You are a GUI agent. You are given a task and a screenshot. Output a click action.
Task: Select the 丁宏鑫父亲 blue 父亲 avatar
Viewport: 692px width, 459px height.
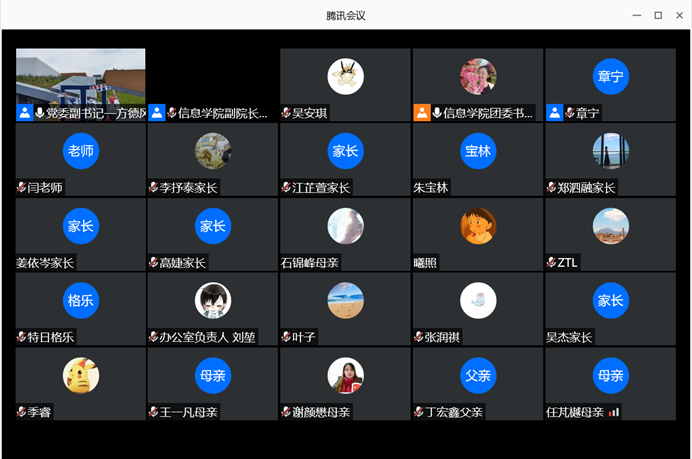pos(478,375)
